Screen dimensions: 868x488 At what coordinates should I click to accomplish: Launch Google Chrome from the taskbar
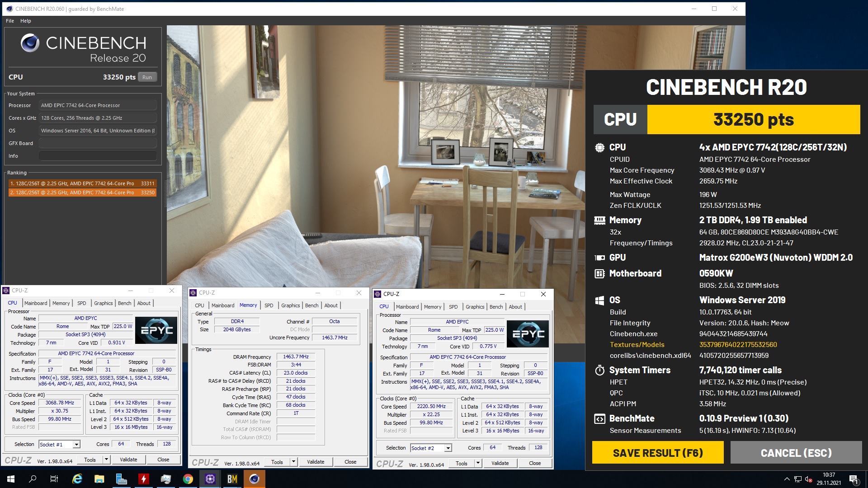[188, 479]
